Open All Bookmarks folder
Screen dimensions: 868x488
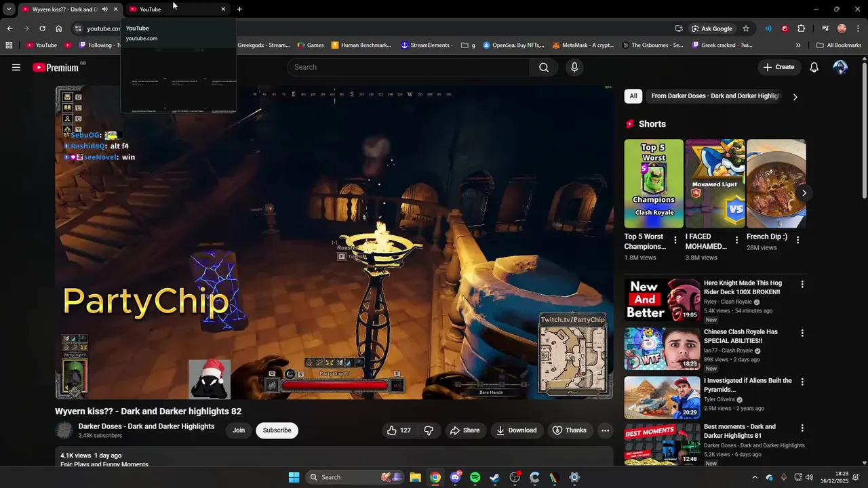[839, 45]
